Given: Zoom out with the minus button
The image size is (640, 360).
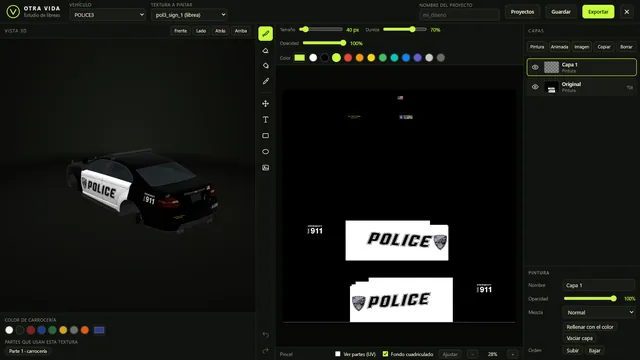Looking at the screenshot, I should pyautogui.click(x=473, y=354).
